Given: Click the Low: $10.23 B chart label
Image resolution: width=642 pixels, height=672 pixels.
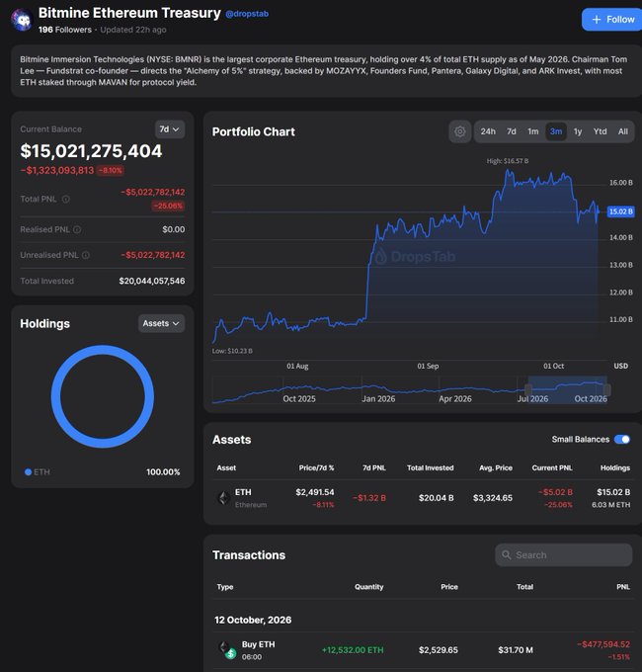Looking at the screenshot, I should point(232,351).
